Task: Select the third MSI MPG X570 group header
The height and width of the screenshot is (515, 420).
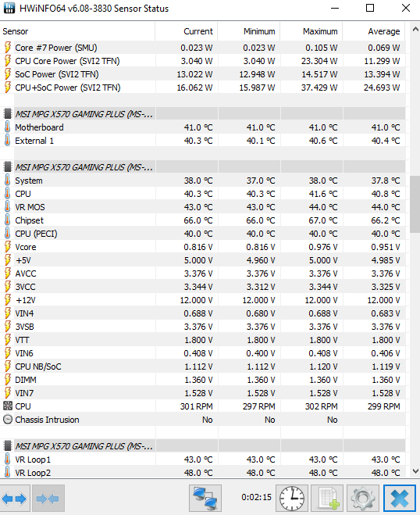Action: click(x=202, y=446)
